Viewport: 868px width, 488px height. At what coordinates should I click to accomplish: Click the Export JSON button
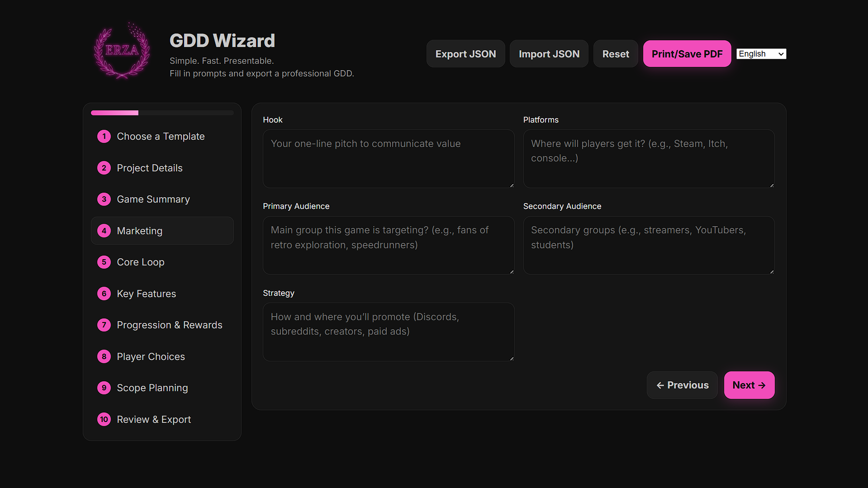465,54
